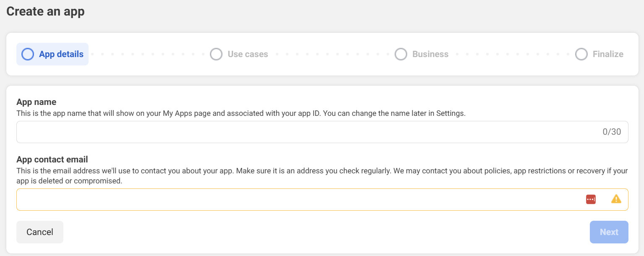Focus the App contact email field
Screen dimensions: 644x256
pos(294,200)
